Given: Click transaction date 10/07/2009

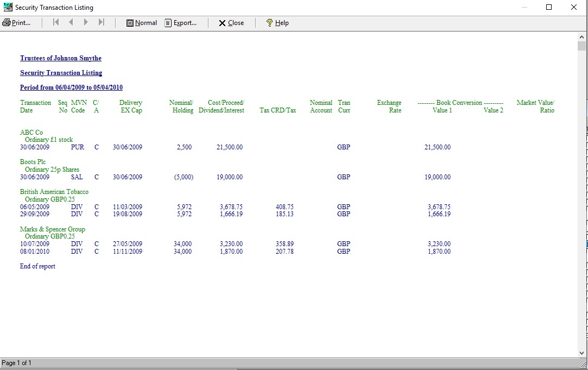Looking at the screenshot, I should [35, 244].
